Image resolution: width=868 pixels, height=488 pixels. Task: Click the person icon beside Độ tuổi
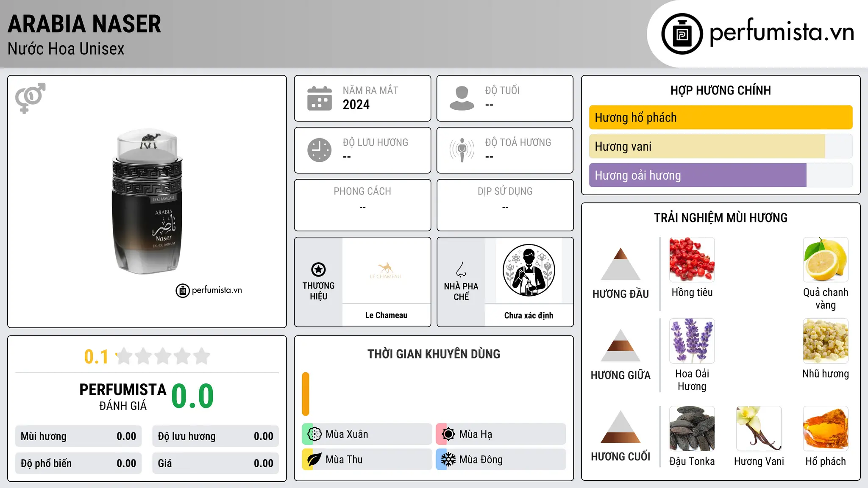[x=462, y=98]
